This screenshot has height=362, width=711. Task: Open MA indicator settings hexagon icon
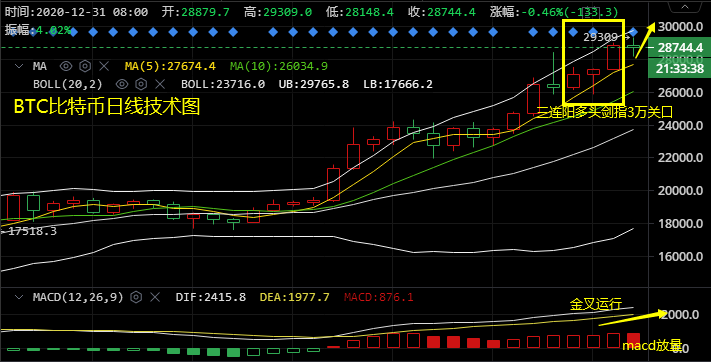pyautogui.click(x=85, y=66)
